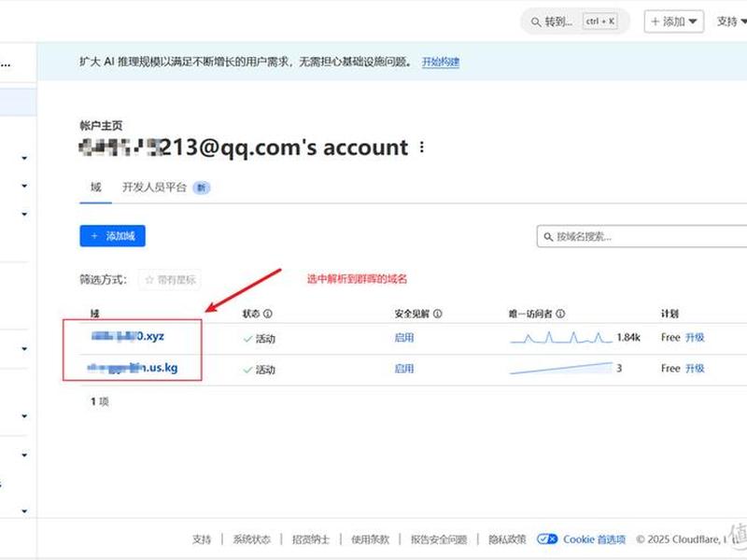The height and width of the screenshot is (560, 747).
Task: Open footer 支持 link
Action: [x=202, y=539]
